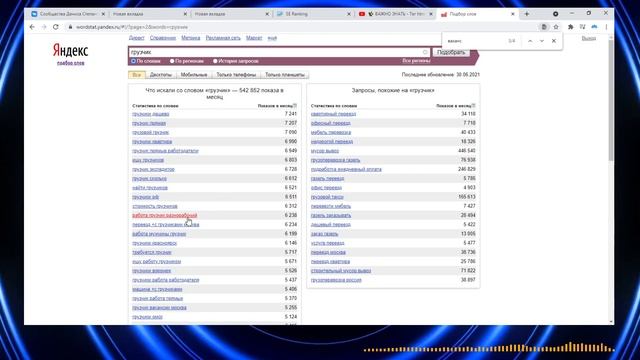Click the help icon next to left Показов в месяц
Image resolution: width=640 pixels, height=360 pixels.
click(x=295, y=106)
